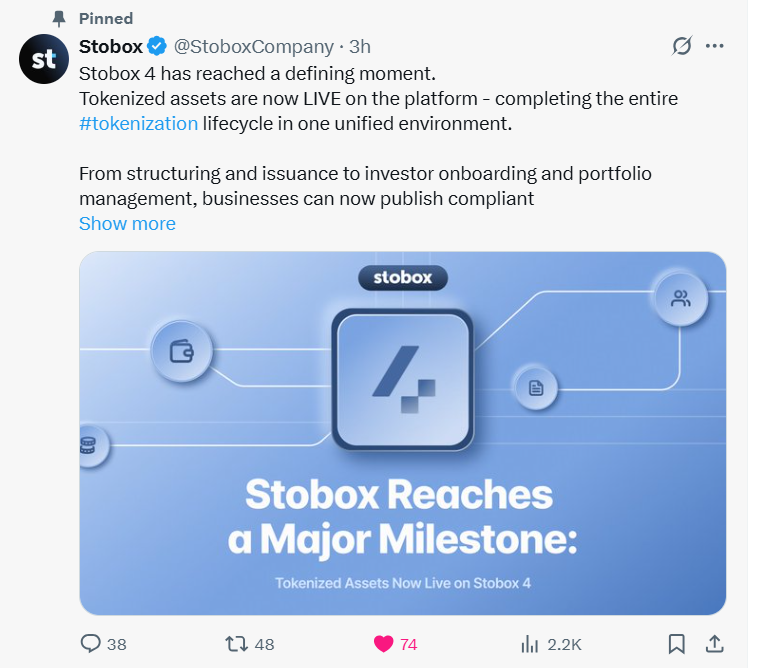758x668 pixels.
Task: Open the view analytics chart icon
Action: (530, 644)
